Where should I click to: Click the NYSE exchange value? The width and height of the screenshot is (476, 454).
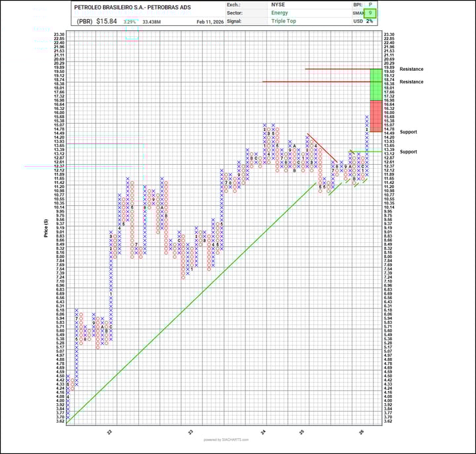point(278,5)
